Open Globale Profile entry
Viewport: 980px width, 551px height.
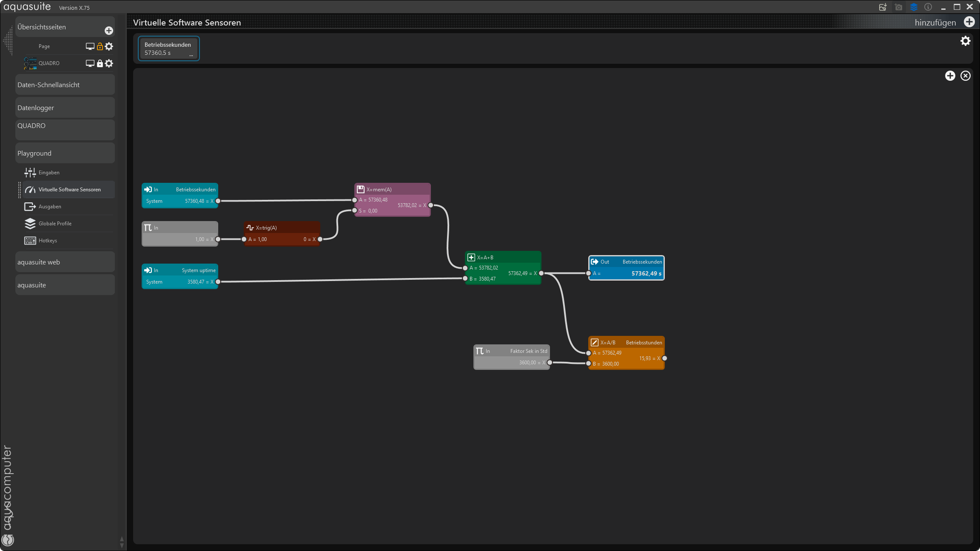pyautogui.click(x=55, y=224)
